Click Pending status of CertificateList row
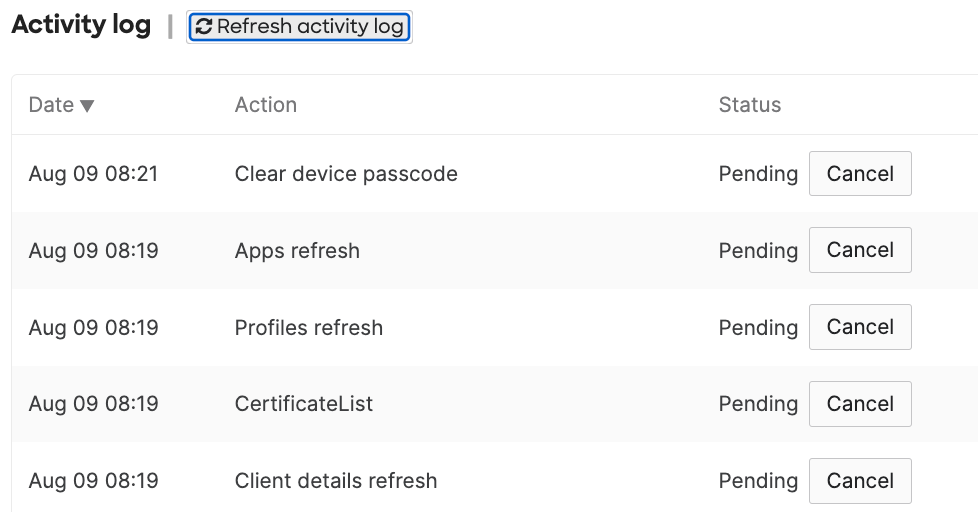The width and height of the screenshot is (978, 512). [x=758, y=405]
